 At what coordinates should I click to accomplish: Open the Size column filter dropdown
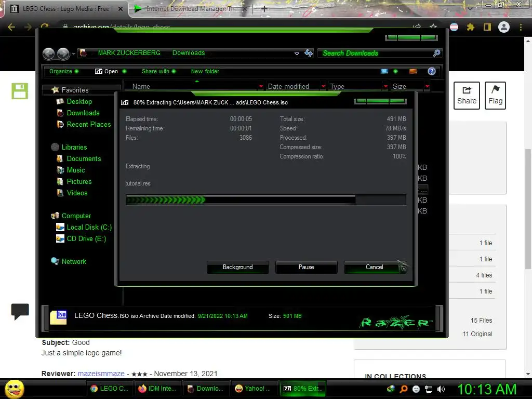coord(427,87)
